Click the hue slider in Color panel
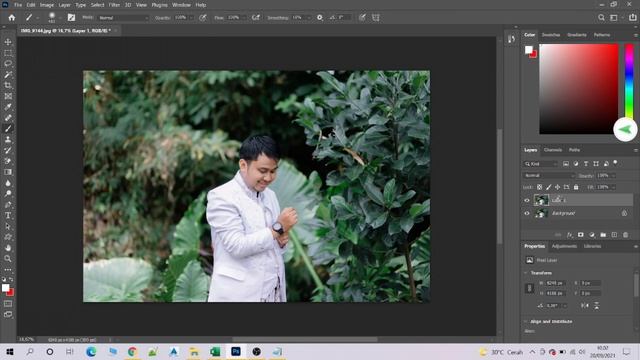This screenshot has width=640, height=360. coord(629,82)
